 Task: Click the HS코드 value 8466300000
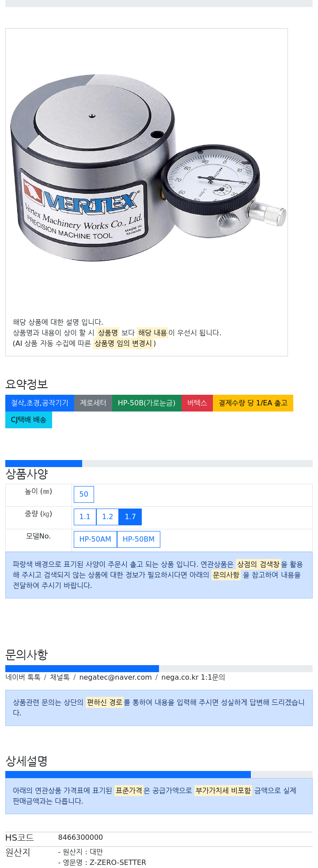pyautogui.click(x=80, y=838)
